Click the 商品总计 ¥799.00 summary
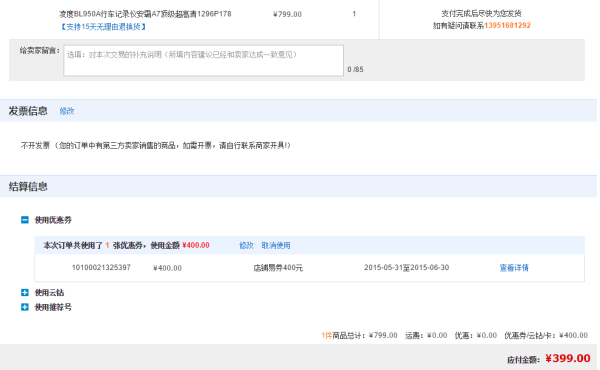 (x=359, y=335)
